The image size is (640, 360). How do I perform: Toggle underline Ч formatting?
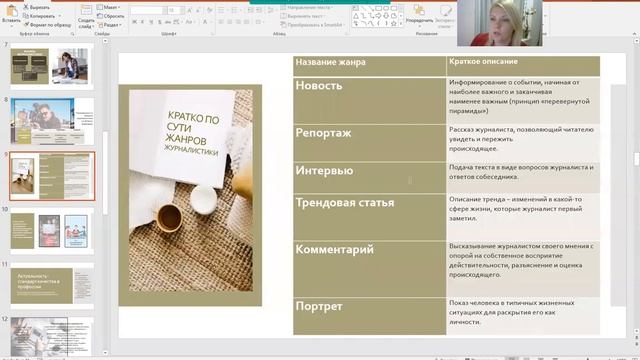point(151,22)
